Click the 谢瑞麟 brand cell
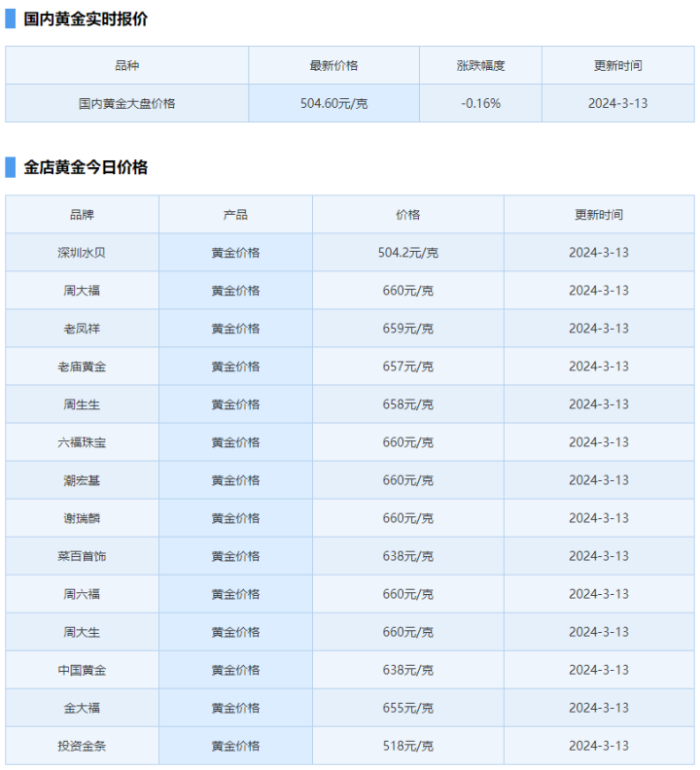The image size is (700, 770). [82, 518]
